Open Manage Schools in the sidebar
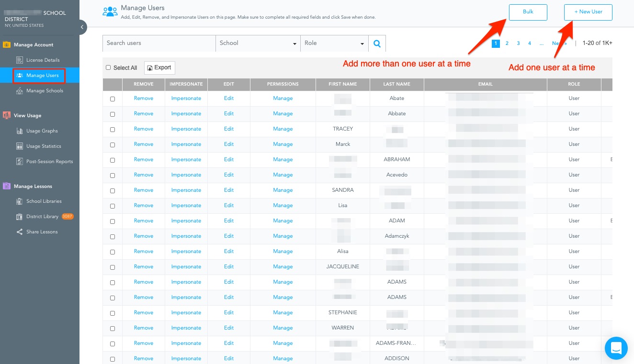The image size is (634, 364). click(45, 91)
